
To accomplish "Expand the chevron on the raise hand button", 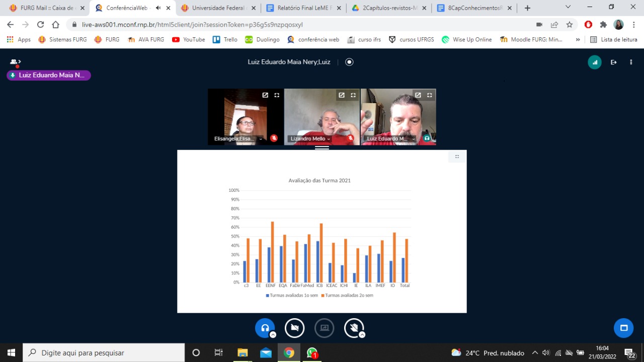I will pyautogui.click(x=362, y=335).
